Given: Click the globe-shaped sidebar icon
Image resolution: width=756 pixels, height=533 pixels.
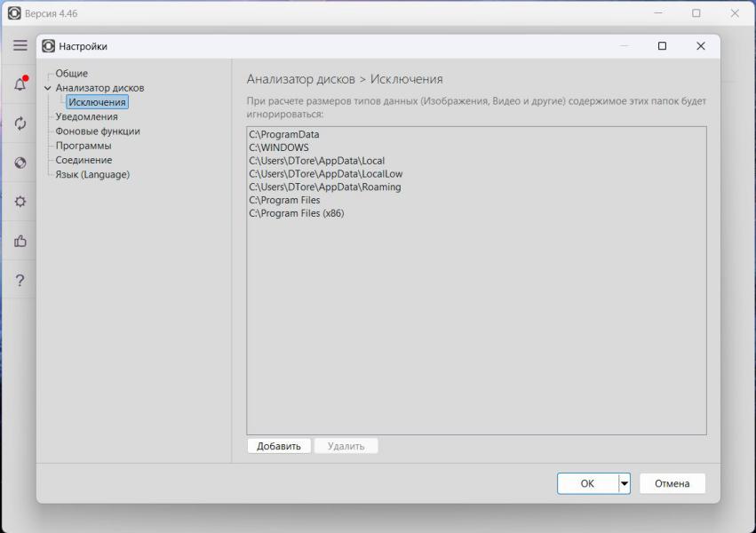Looking at the screenshot, I should click(x=20, y=163).
